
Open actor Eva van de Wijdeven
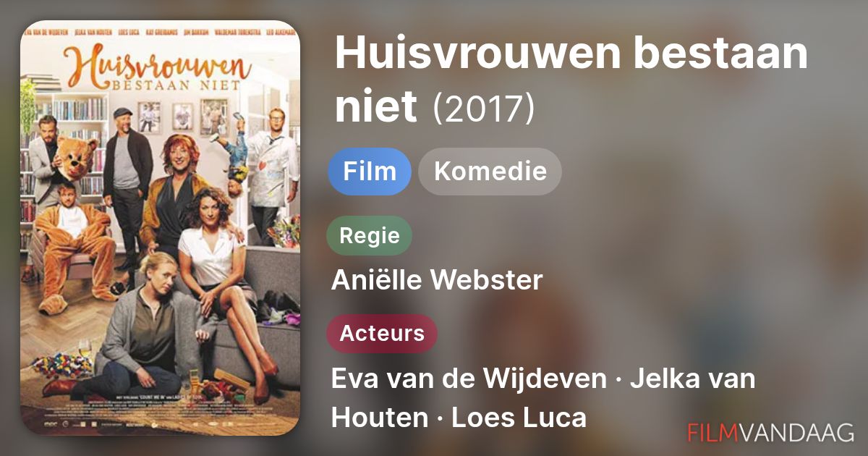click(x=469, y=379)
